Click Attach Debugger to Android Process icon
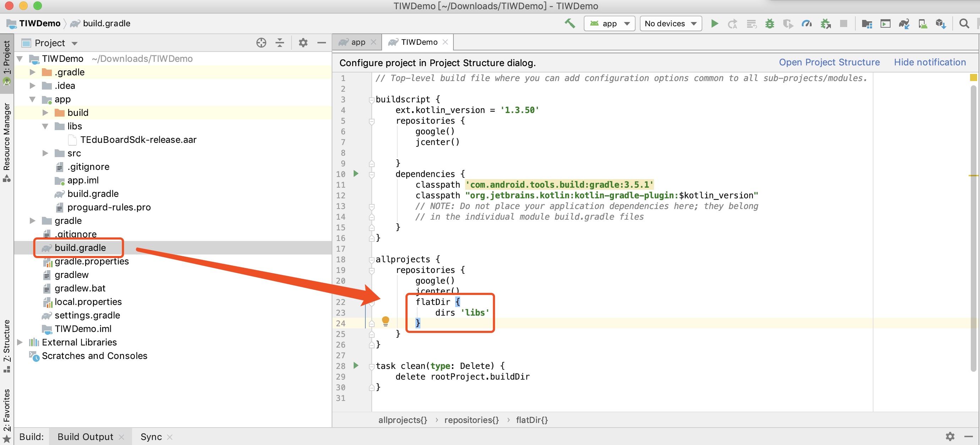Viewport: 980px width, 445px height. click(x=825, y=23)
